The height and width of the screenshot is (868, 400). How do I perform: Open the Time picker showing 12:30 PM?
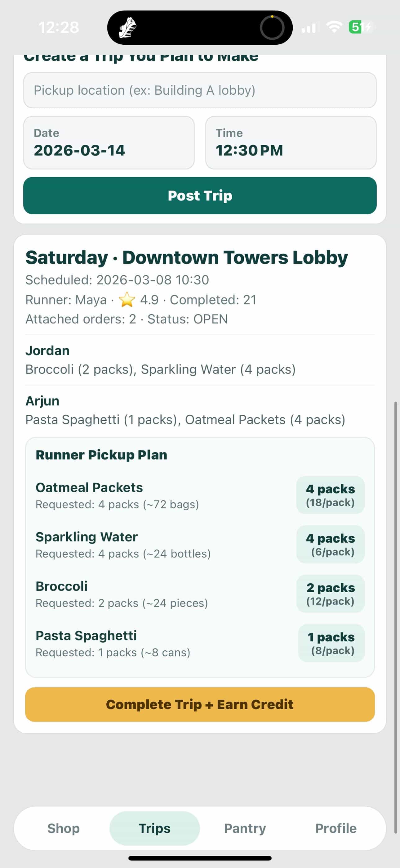point(291,142)
